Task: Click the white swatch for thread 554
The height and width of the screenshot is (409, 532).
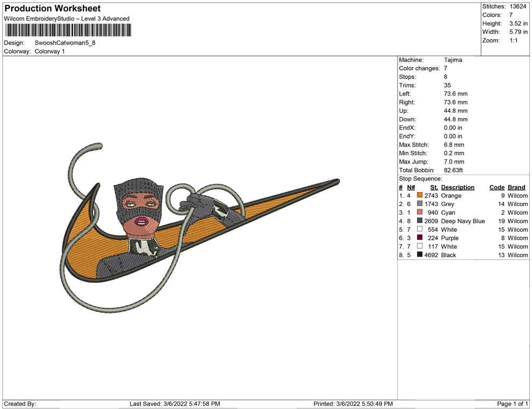Action: [x=420, y=229]
